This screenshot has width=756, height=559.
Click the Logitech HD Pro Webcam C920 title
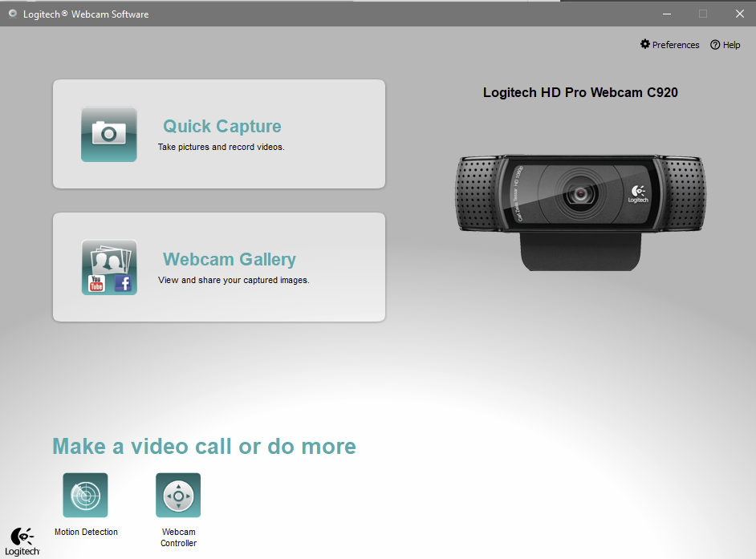point(580,92)
